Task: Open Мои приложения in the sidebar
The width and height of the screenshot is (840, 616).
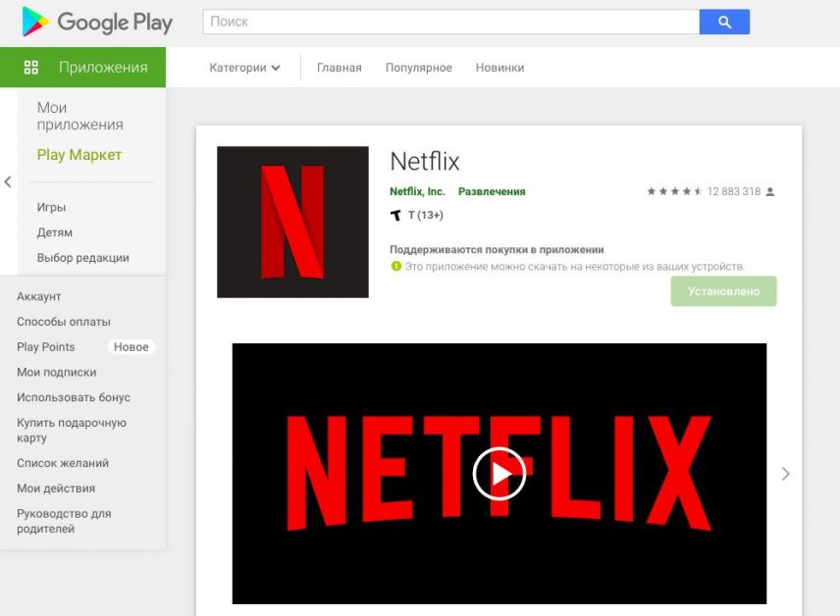Action: 79,116
